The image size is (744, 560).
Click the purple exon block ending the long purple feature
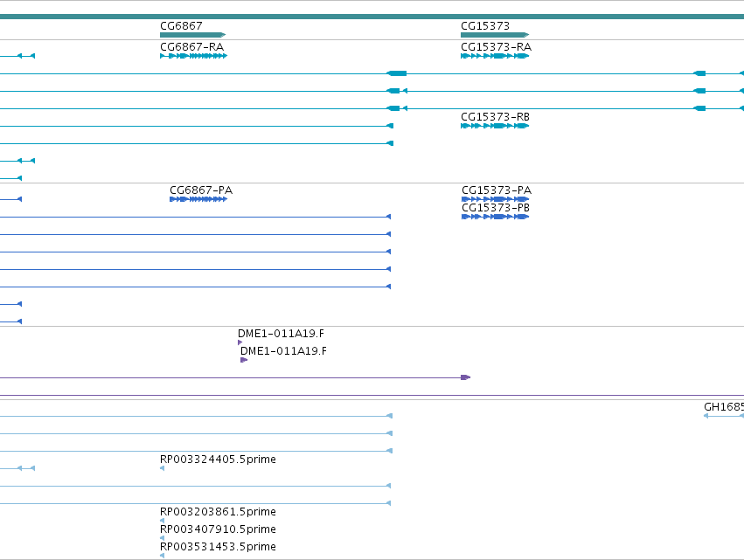(x=465, y=377)
